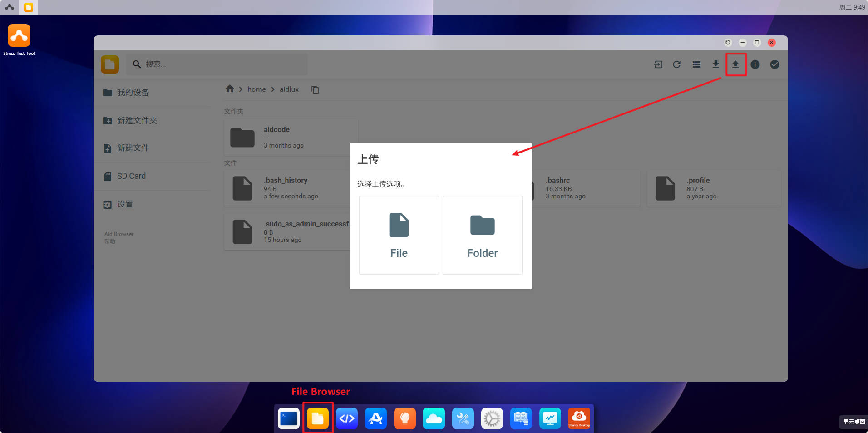This screenshot has width=868, height=433.
Task: Launch the terminal icon in the dock
Action: click(289, 418)
